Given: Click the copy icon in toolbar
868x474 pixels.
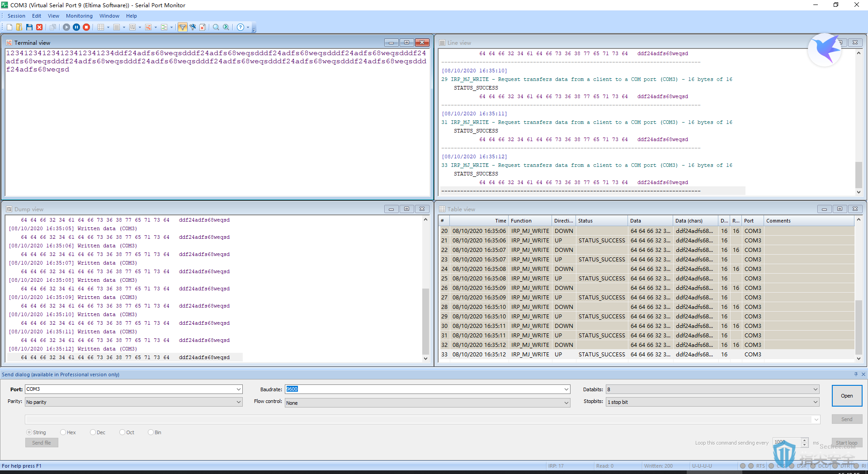Looking at the screenshot, I should pyautogui.click(x=53, y=27).
